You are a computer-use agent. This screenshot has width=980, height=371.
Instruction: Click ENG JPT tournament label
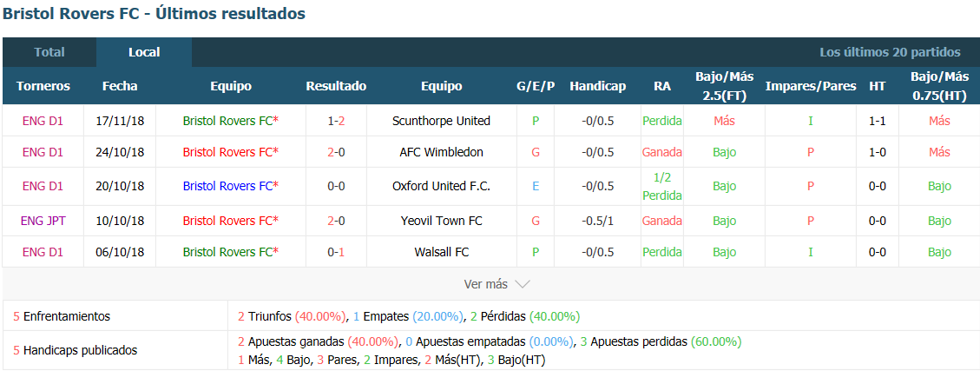(x=43, y=221)
